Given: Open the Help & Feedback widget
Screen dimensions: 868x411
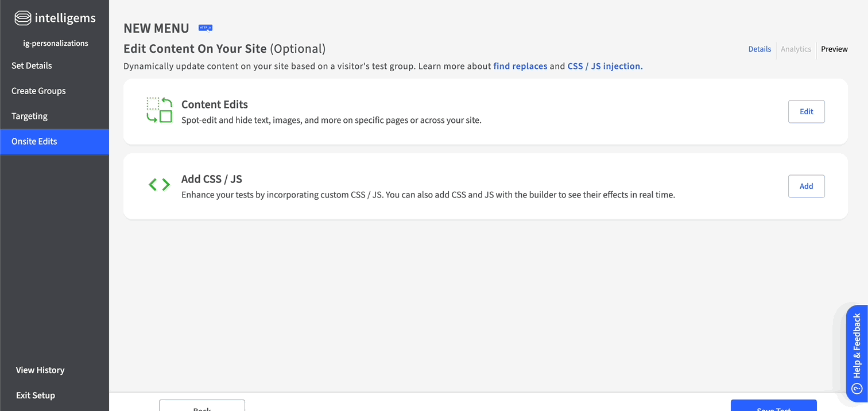Looking at the screenshot, I should point(857,353).
